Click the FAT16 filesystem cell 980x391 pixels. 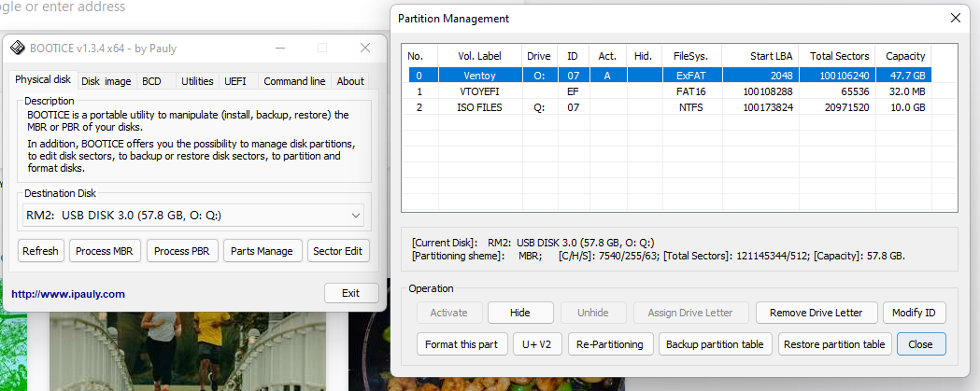690,91
